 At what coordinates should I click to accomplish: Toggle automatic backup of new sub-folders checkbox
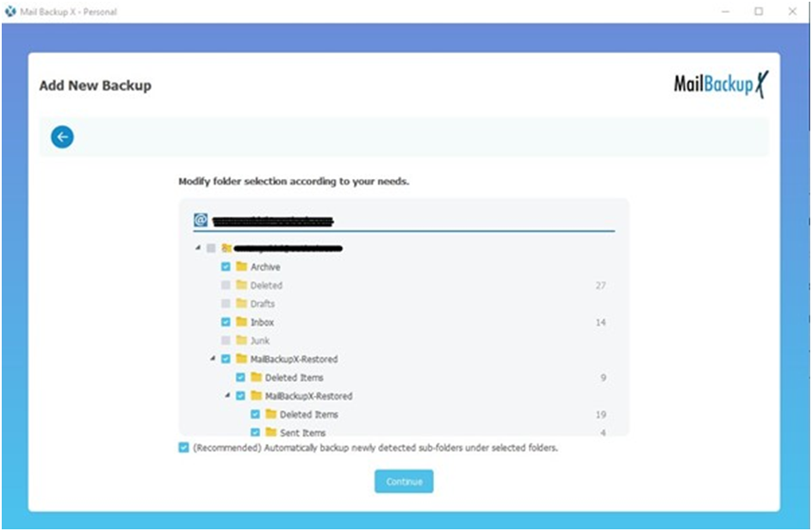coord(183,448)
